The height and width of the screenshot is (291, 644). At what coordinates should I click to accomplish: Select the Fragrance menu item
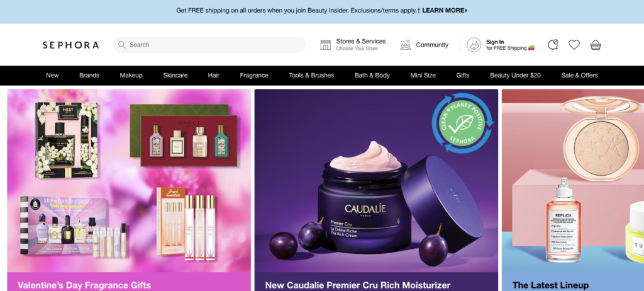click(x=254, y=76)
